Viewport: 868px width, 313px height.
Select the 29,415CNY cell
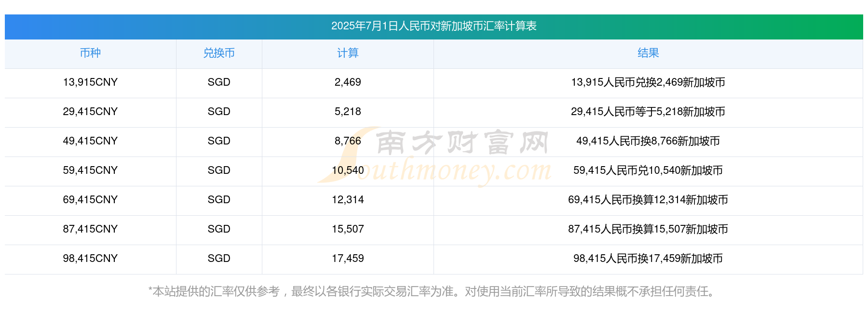pyautogui.click(x=90, y=112)
